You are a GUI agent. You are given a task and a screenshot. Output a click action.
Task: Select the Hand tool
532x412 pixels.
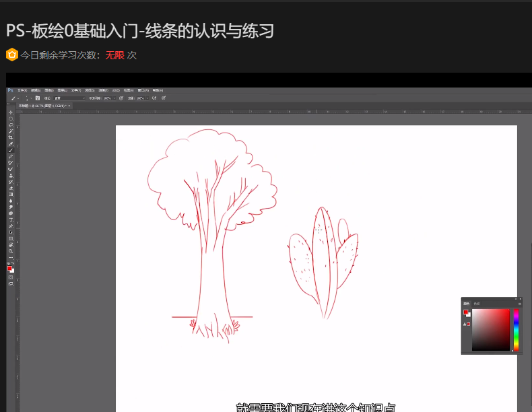click(11, 245)
